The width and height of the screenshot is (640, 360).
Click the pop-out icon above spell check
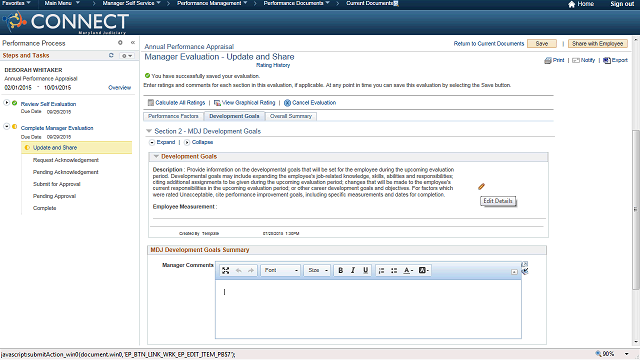click(x=525, y=264)
